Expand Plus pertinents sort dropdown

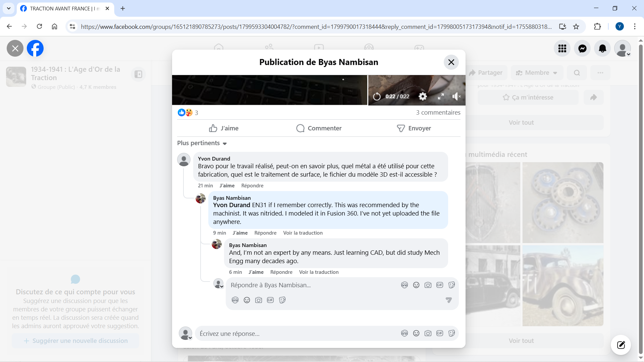202,143
